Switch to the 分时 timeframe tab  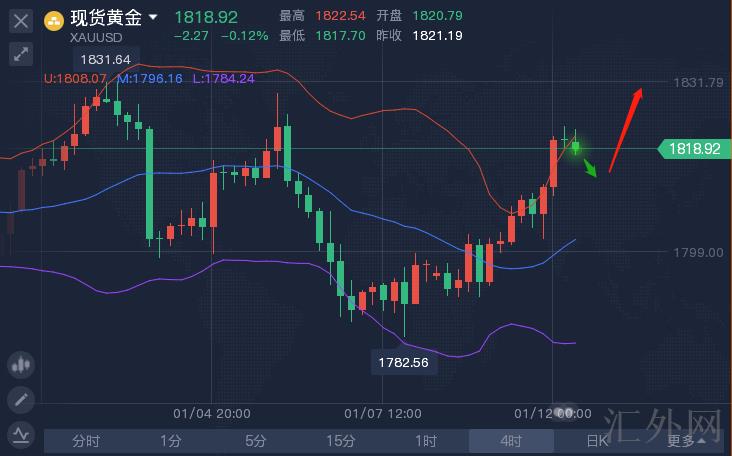pyautogui.click(x=86, y=440)
